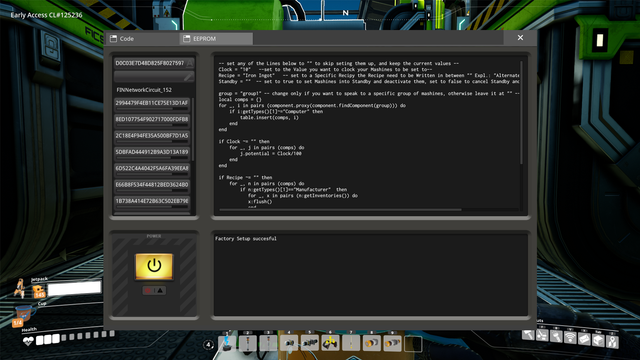
Task: Click the cup item 1/4 icon
Action: [23, 315]
